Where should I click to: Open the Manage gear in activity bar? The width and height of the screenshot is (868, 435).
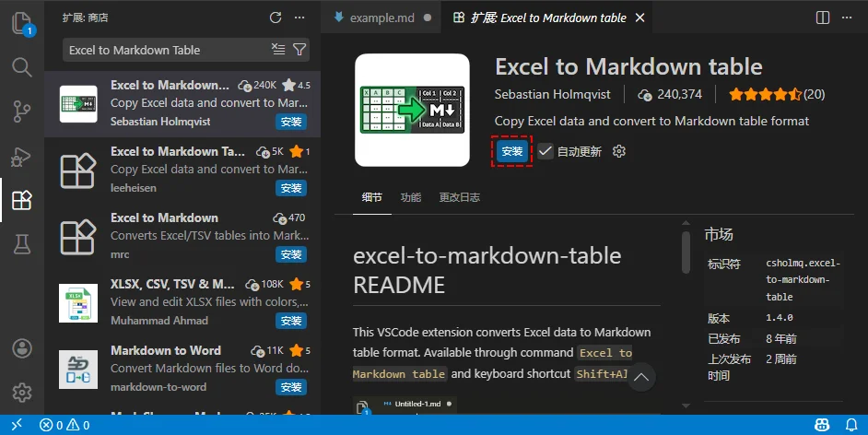coord(22,393)
